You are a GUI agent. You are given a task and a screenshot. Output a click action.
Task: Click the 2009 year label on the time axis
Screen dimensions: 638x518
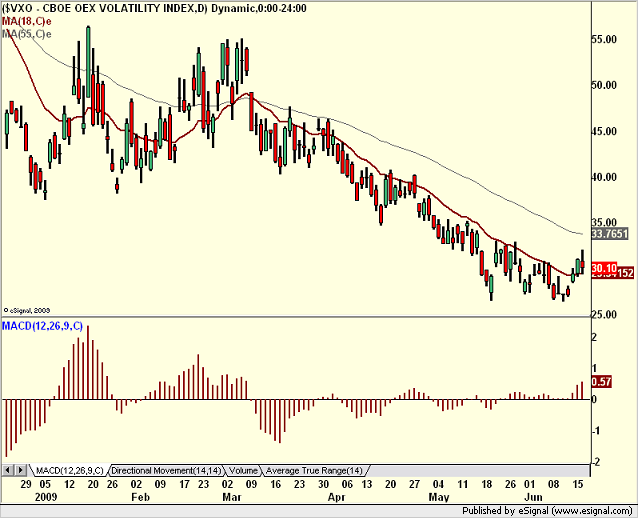[x=46, y=497]
